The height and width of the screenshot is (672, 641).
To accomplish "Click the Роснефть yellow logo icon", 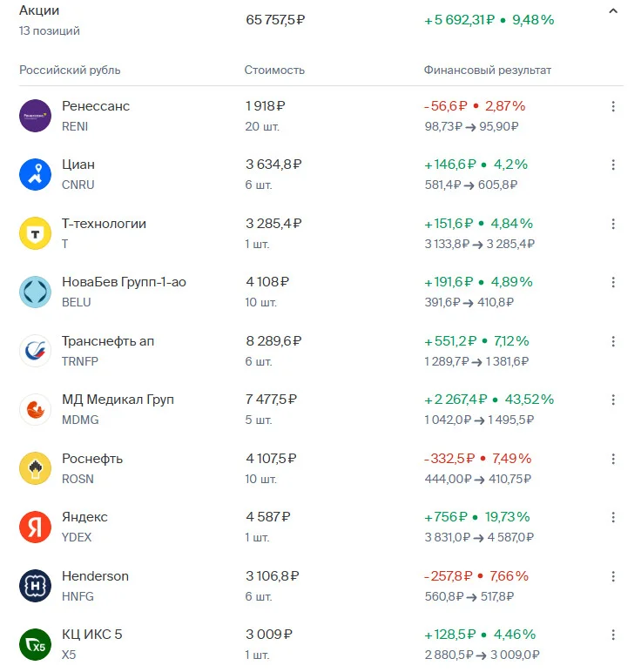I will (35, 468).
